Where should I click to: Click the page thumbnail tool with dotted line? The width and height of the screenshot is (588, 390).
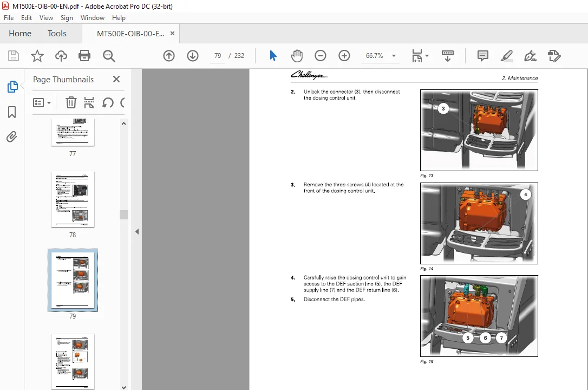pos(89,102)
